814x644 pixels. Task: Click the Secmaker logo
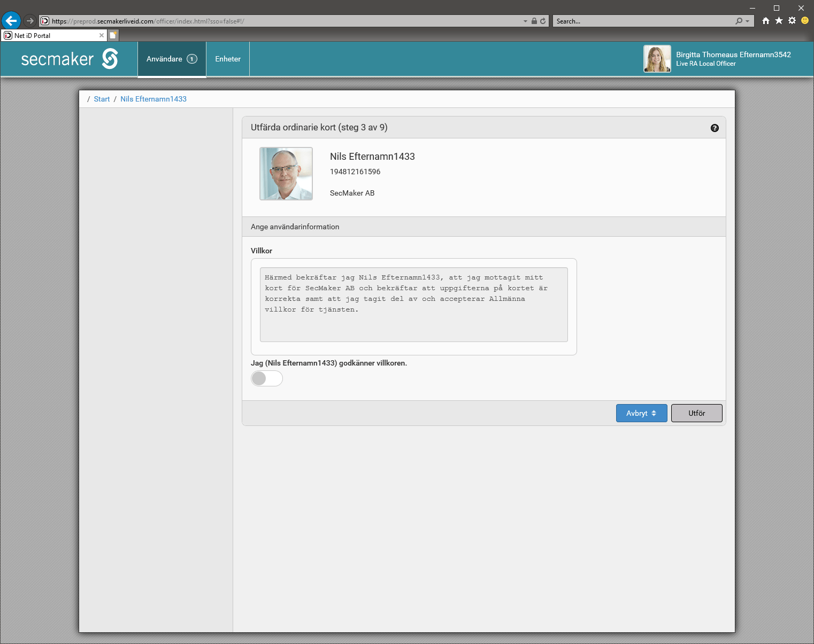70,59
